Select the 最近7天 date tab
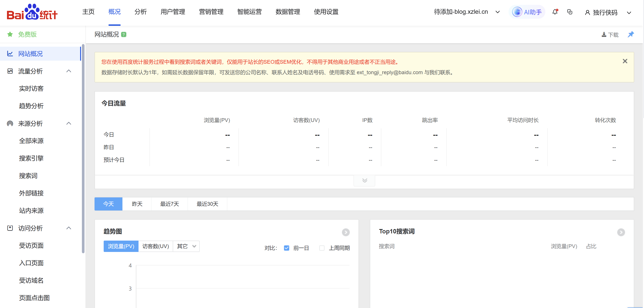 169,204
